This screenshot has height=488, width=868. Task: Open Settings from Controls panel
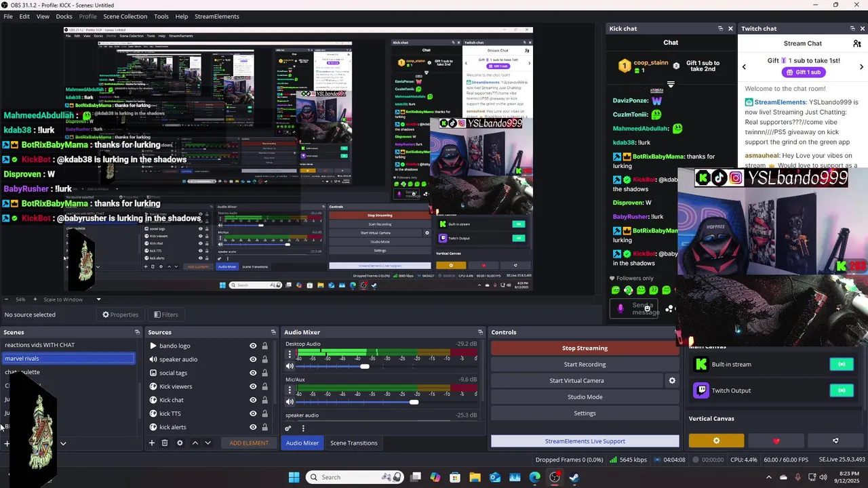pos(585,413)
